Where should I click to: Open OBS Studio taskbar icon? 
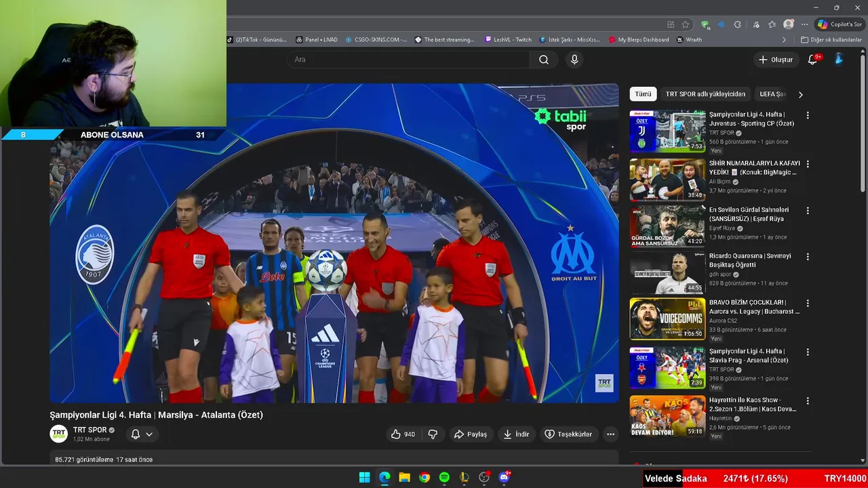[x=484, y=477]
